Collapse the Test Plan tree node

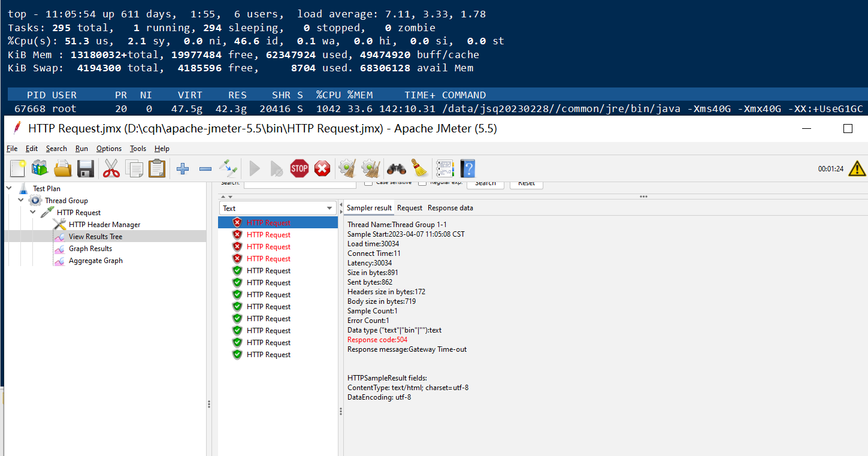point(9,188)
